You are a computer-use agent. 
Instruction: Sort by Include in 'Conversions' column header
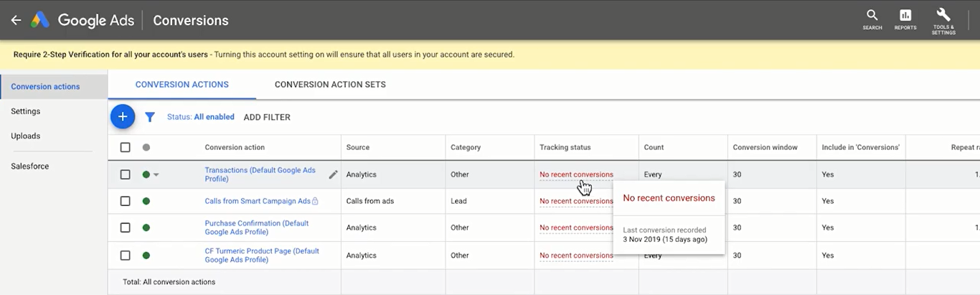click(x=861, y=147)
